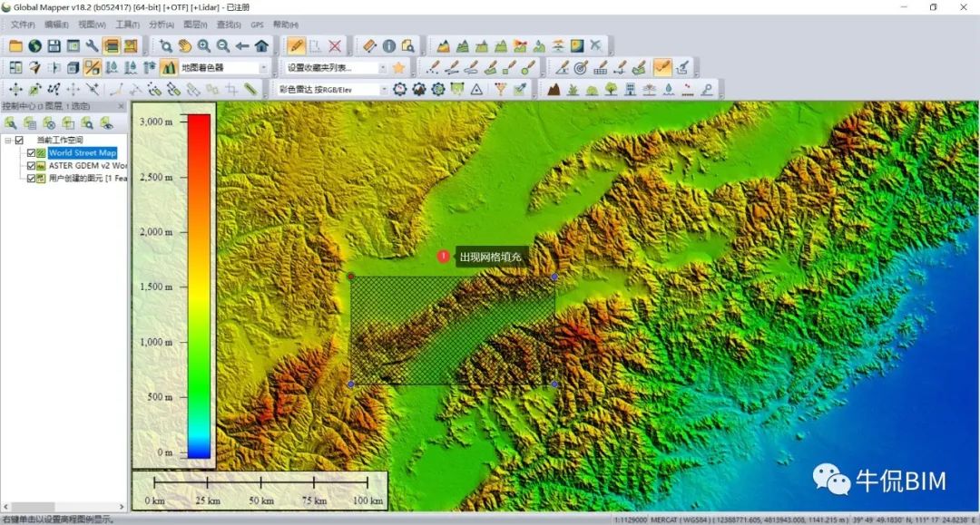This screenshot has width=980, height=525.
Task: Click the control center scroll left arrow
Action: pyautogui.click(x=6, y=506)
